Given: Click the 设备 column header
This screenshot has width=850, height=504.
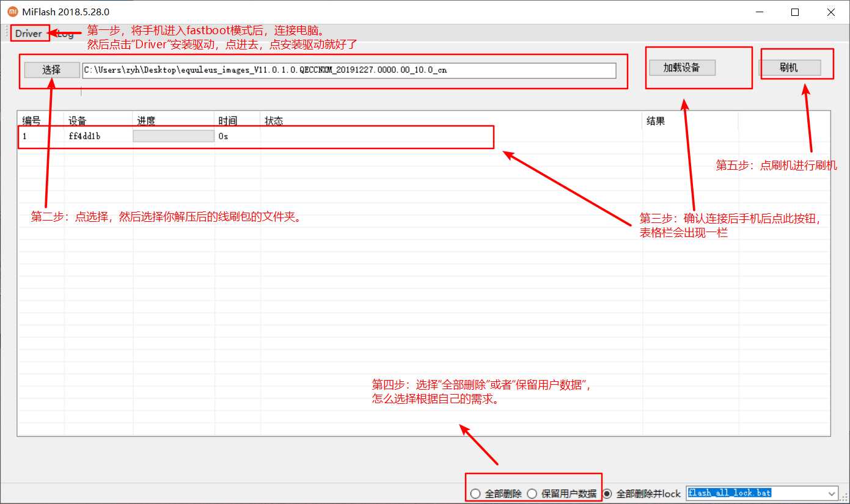Looking at the screenshot, I should (x=78, y=121).
